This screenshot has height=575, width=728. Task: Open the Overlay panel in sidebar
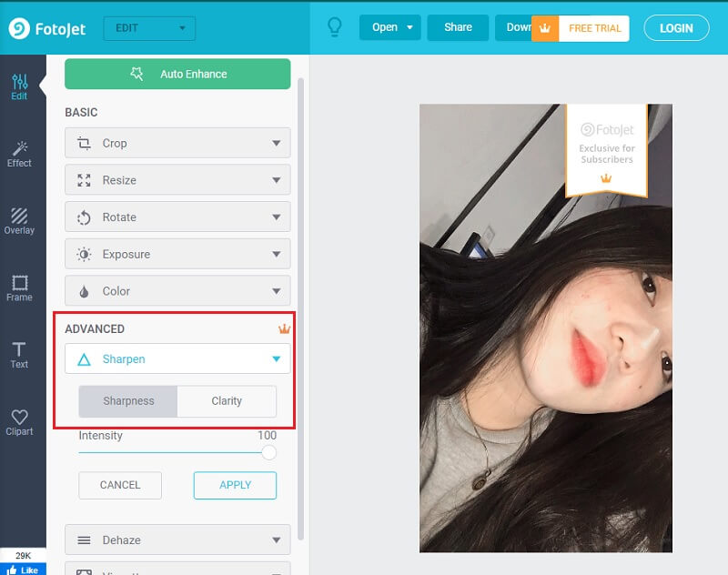point(19,220)
